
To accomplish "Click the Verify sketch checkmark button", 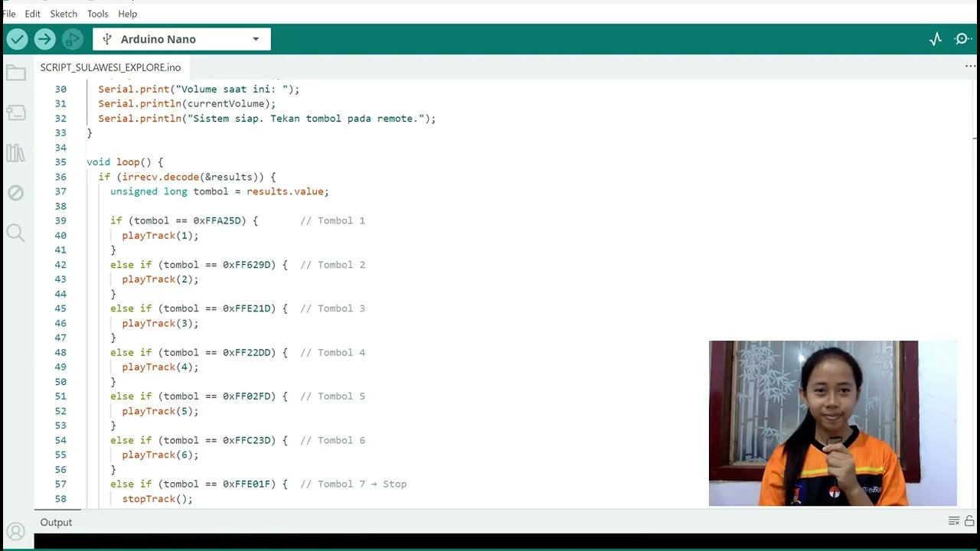I will (17, 39).
